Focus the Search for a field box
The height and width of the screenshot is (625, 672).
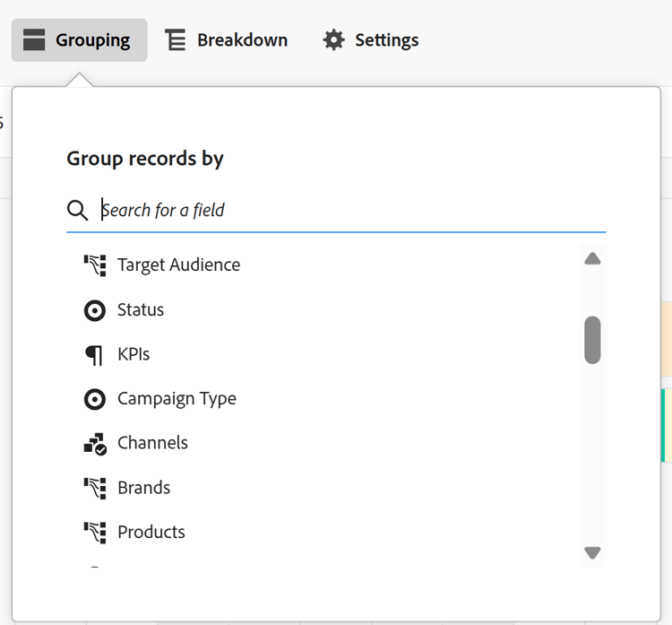click(349, 211)
